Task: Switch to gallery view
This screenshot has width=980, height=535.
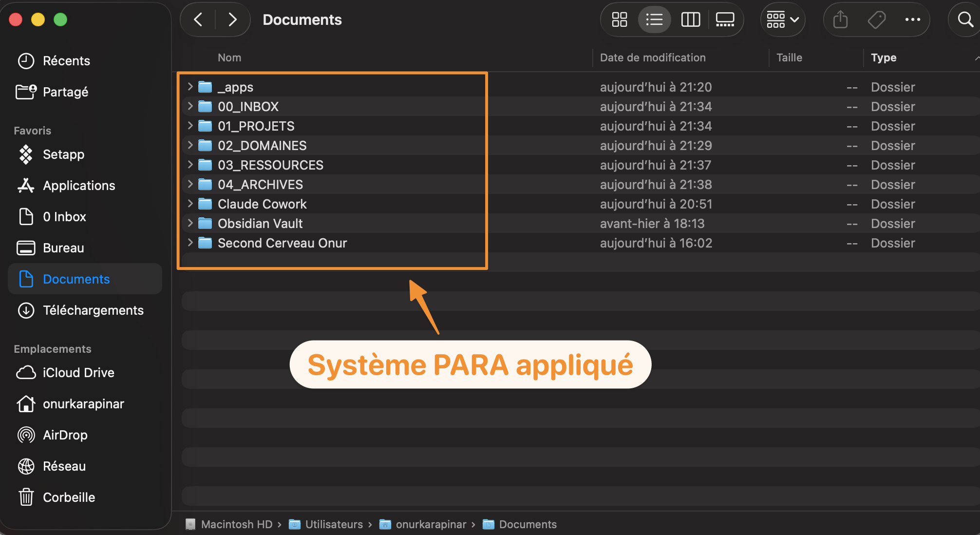Action: pyautogui.click(x=725, y=19)
